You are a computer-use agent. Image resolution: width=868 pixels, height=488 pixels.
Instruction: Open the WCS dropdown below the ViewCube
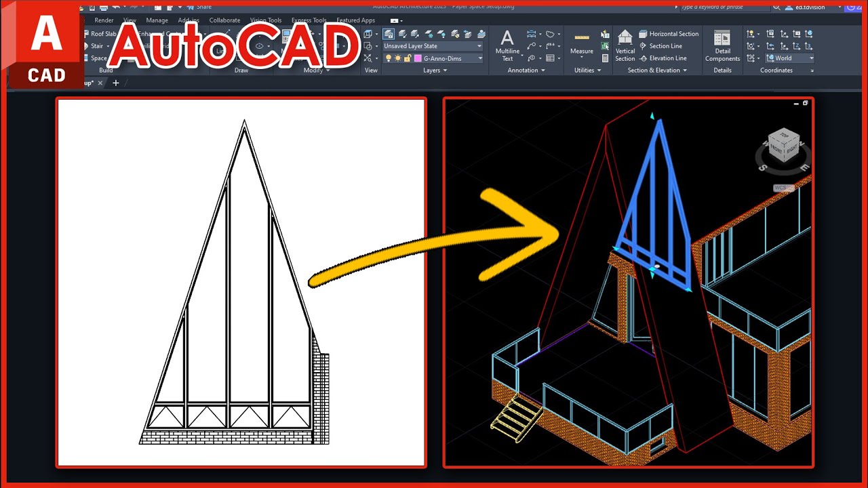point(783,188)
